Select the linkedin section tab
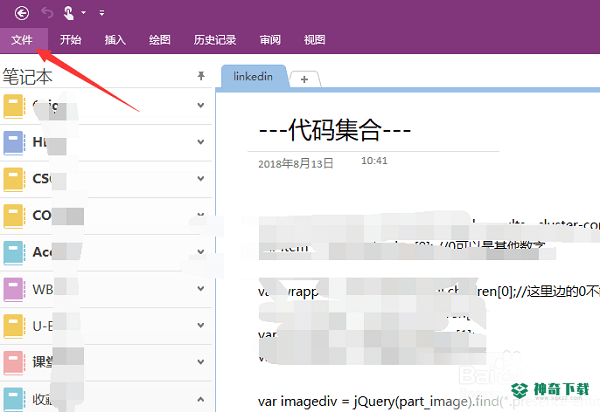600x412 pixels. (x=253, y=77)
